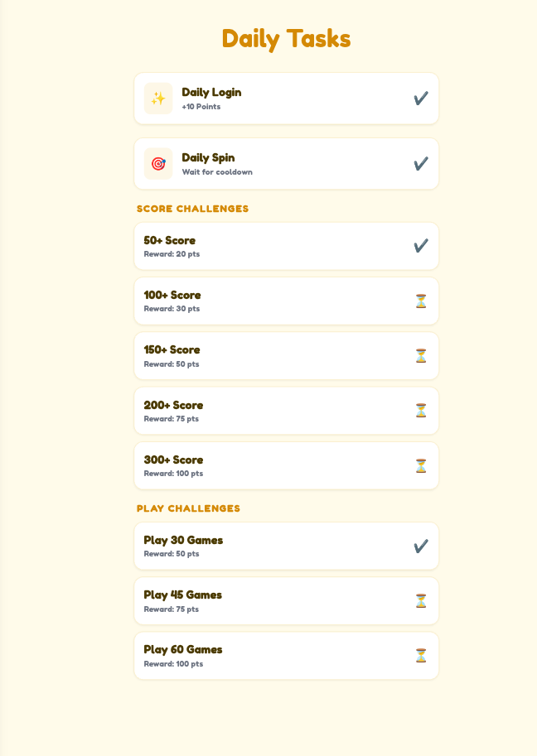Select the Play 60 Games challenge title
The height and width of the screenshot is (756, 537).
pos(183,649)
